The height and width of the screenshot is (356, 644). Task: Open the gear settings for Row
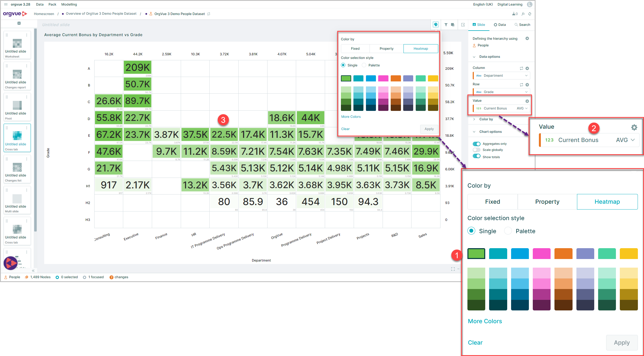click(x=527, y=84)
